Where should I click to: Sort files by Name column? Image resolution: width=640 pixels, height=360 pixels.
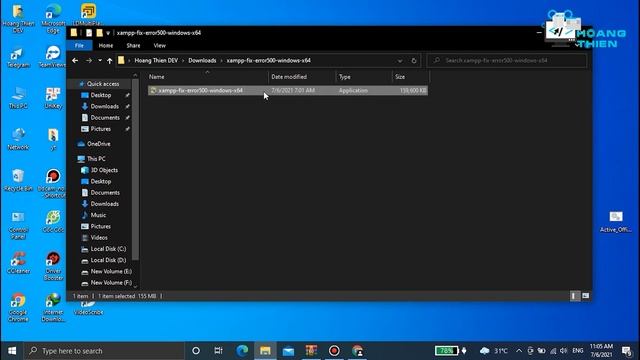tap(207, 77)
